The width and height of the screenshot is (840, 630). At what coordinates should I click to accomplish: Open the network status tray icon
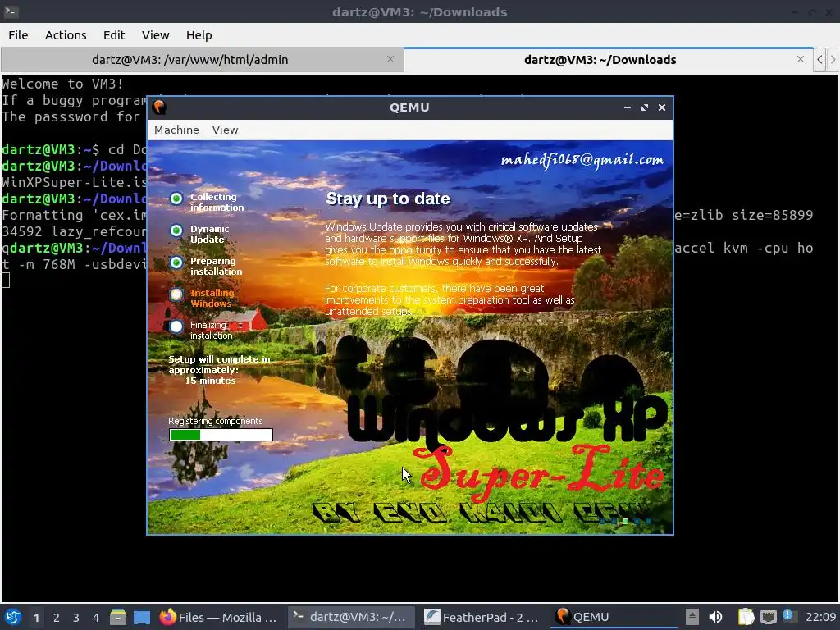[768, 617]
